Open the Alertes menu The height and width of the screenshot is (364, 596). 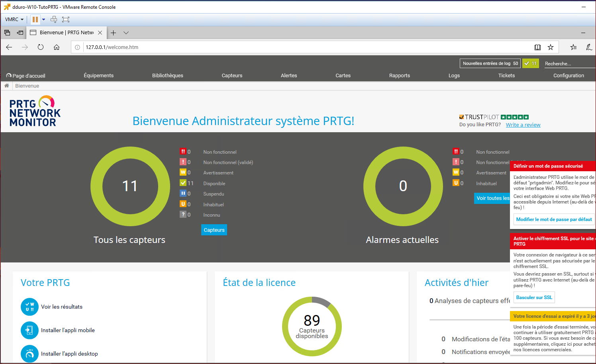click(x=289, y=76)
